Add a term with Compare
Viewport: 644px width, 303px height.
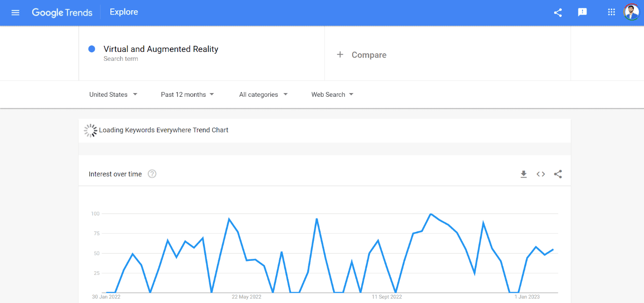coord(362,55)
